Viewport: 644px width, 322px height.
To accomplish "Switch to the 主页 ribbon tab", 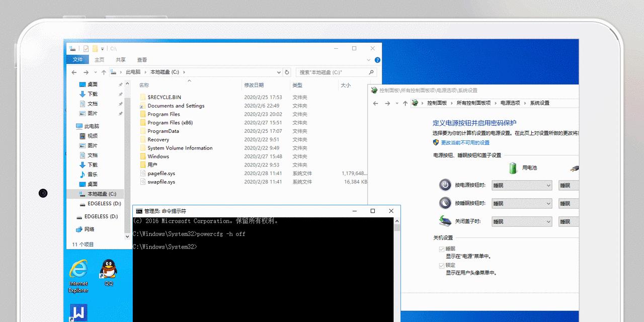I will coord(100,59).
